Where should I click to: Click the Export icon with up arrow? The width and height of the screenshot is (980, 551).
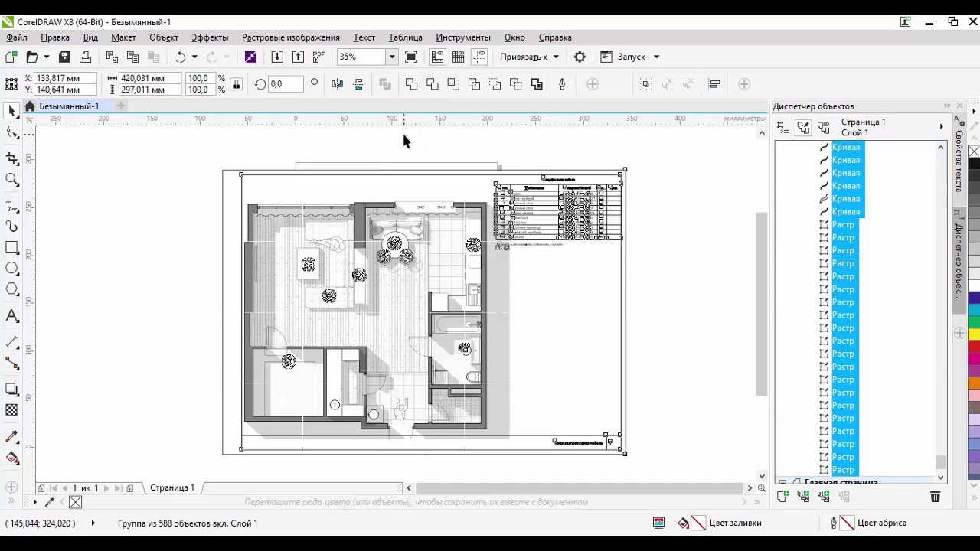click(298, 57)
